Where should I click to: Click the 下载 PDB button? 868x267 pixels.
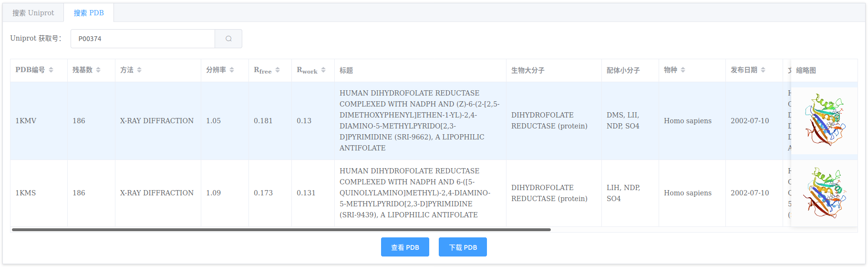(x=463, y=247)
